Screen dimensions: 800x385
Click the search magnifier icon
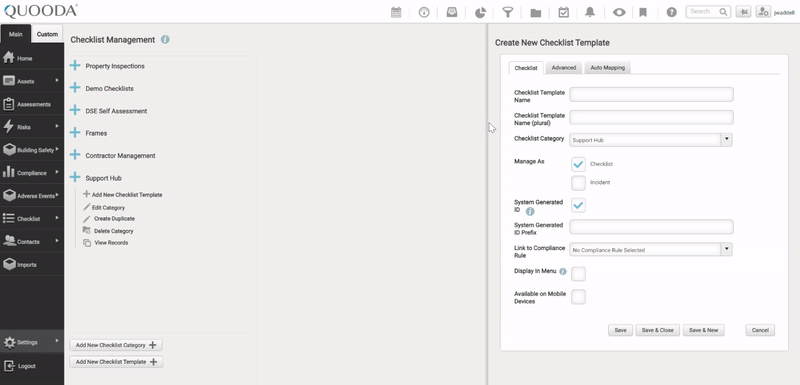click(723, 12)
